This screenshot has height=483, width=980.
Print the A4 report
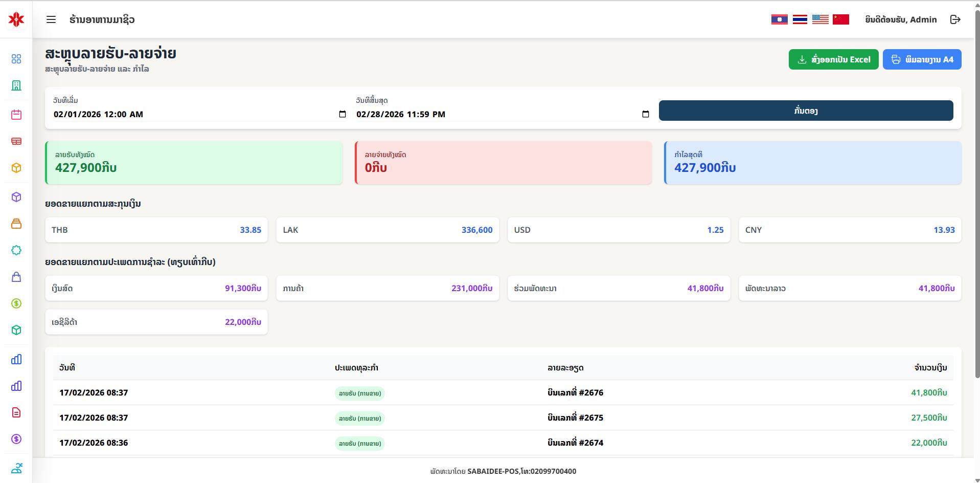pos(922,59)
